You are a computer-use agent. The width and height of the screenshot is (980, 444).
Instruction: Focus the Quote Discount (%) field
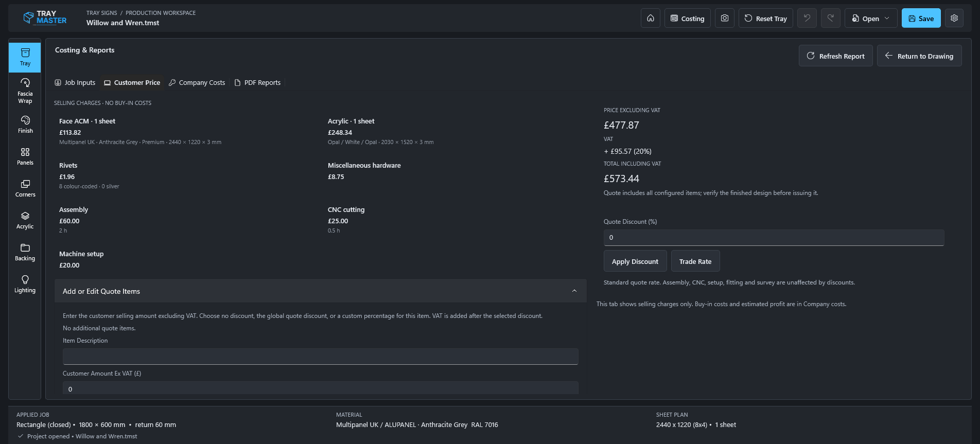[x=774, y=238]
